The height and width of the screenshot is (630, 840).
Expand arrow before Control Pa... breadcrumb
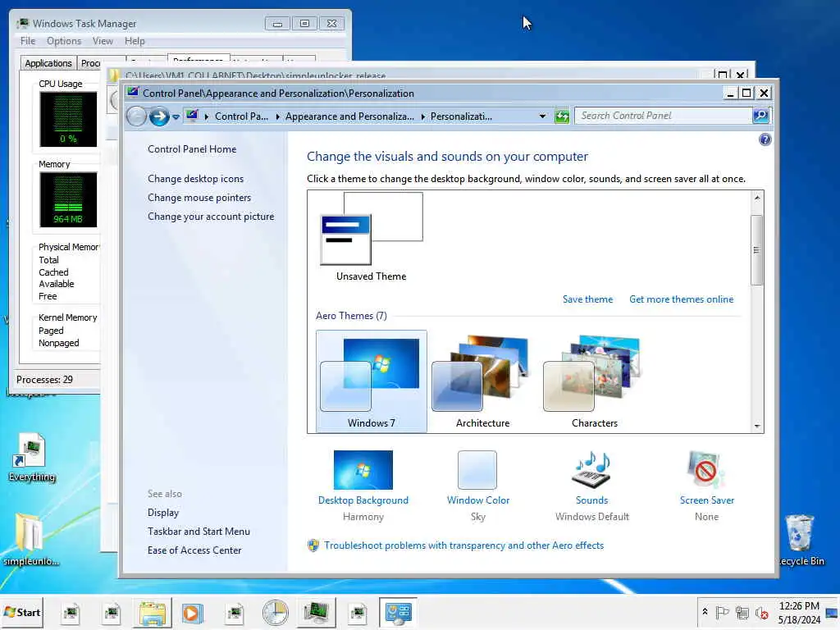[x=206, y=116]
